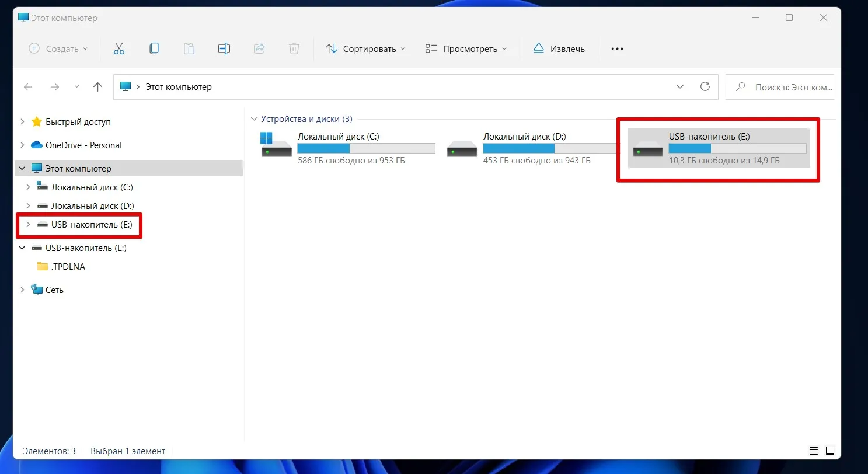Expand Локальный диск (C:) in sidebar
Screen dimensions: 868x474
pos(28,187)
